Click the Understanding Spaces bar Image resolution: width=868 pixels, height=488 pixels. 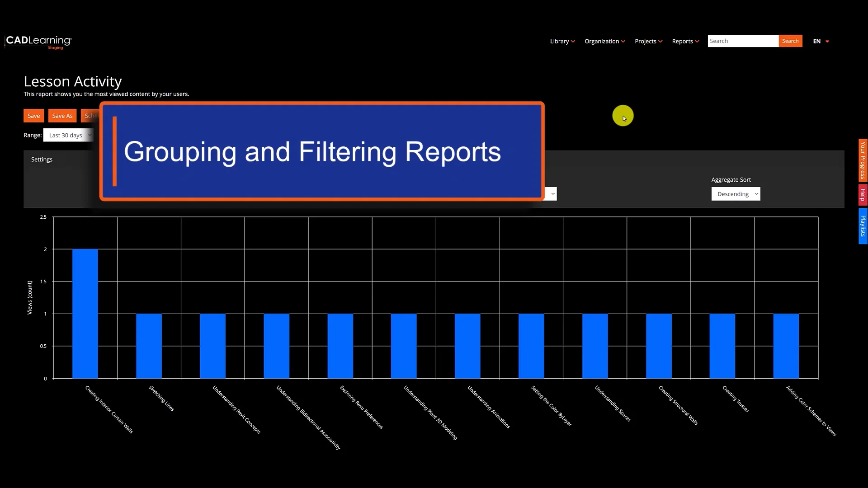click(x=595, y=346)
